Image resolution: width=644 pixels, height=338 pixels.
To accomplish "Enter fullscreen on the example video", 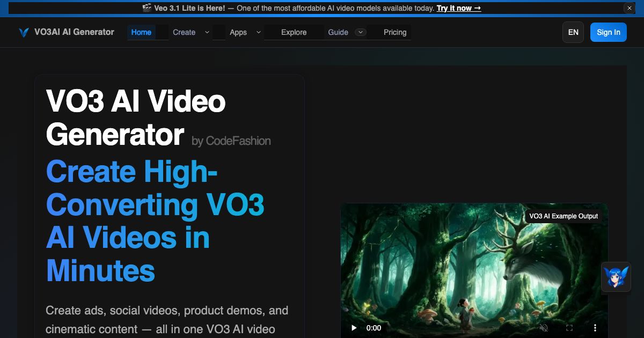I will click(569, 328).
